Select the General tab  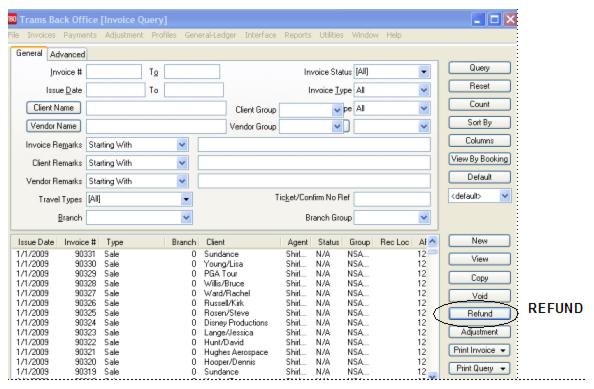[x=29, y=53]
